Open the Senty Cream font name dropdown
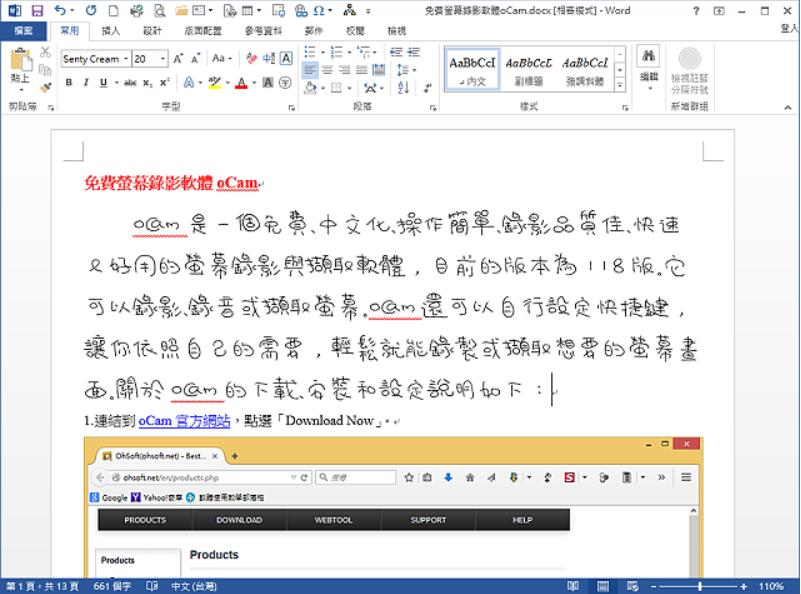 [x=126, y=59]
